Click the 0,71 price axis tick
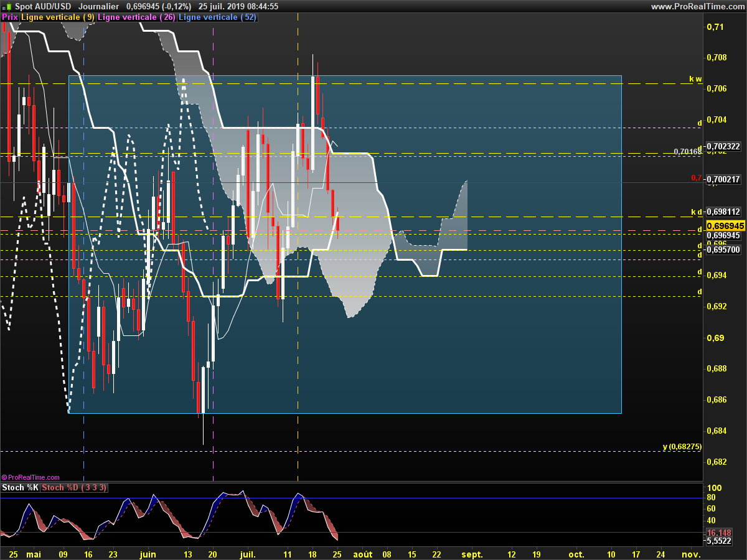This screenshot has height=560, width=747. 715,27
